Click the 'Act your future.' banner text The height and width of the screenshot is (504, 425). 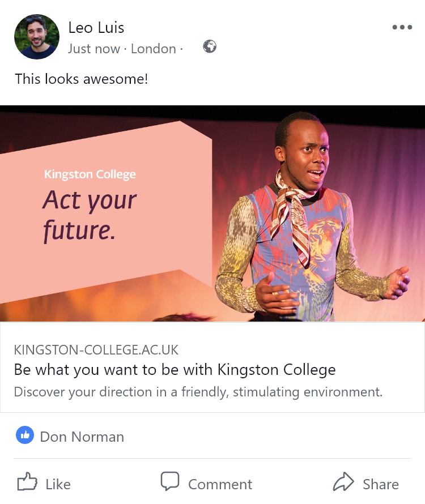click(x=90, y=215)
